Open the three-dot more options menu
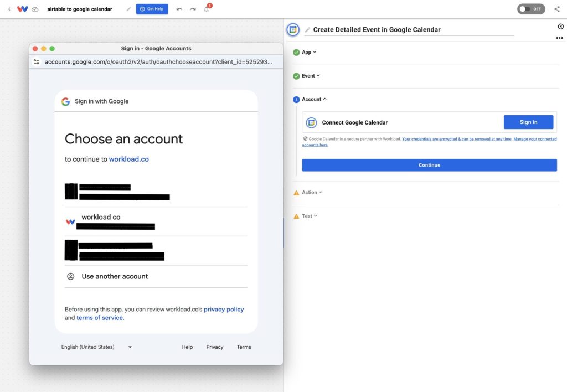This screenshot has height=392, width=567. pyautogui.click(x=559, y=38)
